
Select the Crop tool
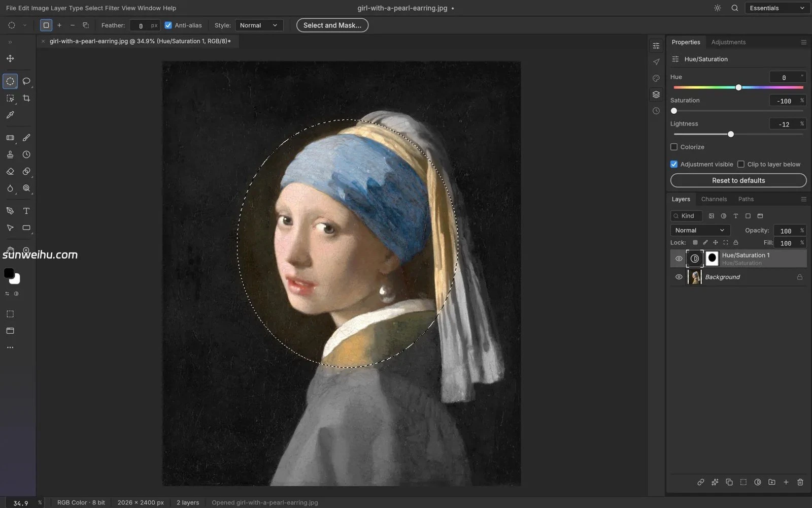click(x=26, y=98)
